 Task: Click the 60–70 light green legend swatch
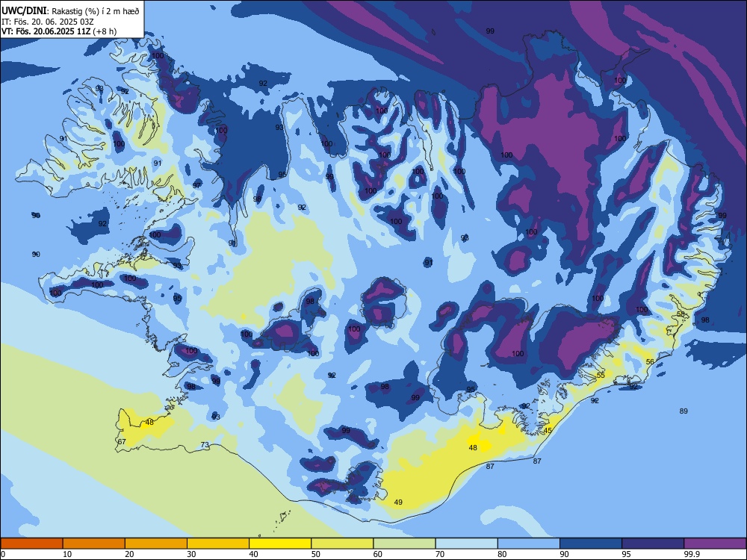[x=404, y=544]
